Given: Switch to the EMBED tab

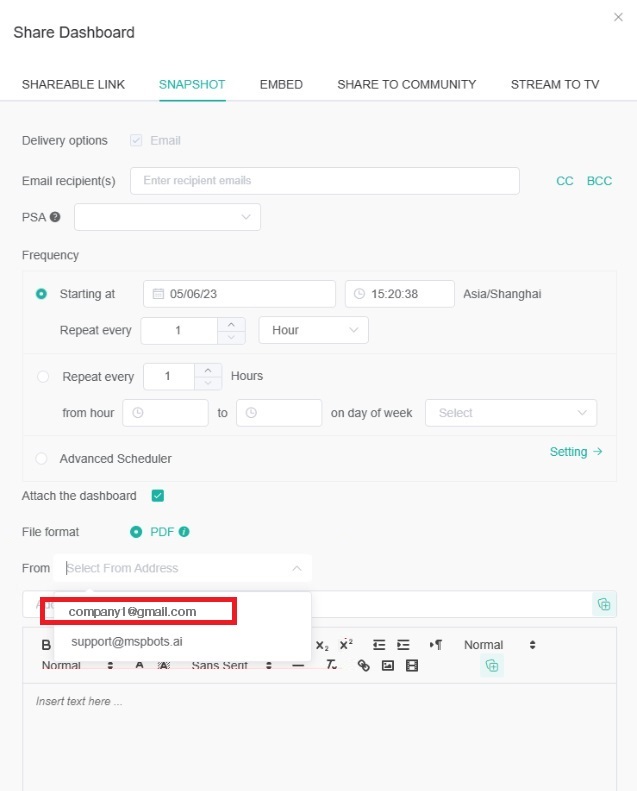Looking at the screenshot, I should coord(281,85).
